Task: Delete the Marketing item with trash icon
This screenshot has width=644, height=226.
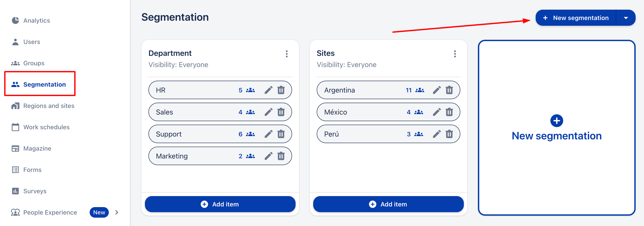Action: [281, 156]
